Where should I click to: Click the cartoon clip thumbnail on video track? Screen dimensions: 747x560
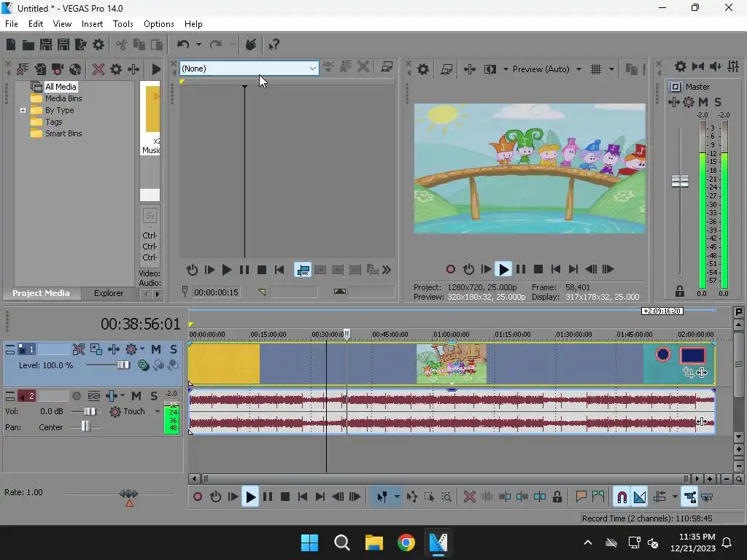point(452,364)
